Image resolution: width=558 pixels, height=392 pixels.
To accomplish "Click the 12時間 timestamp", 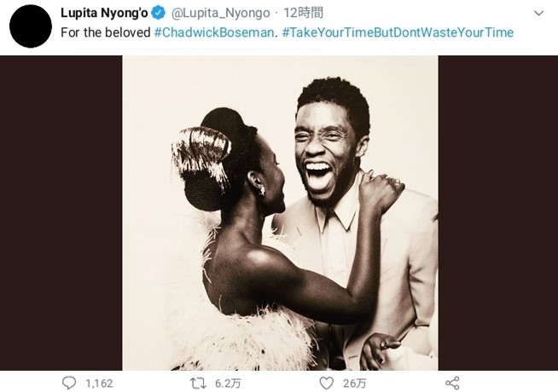I will pyautogui.click(x=305, y=13).
